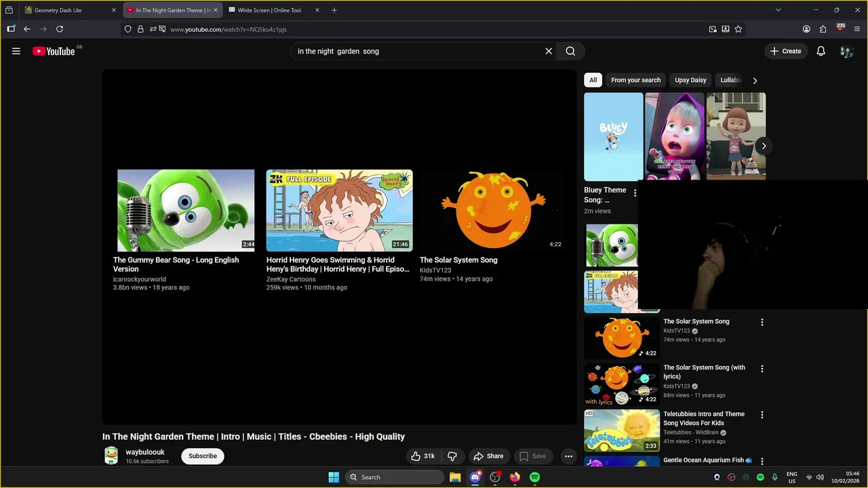Open options for Gentle Ocean Aquarium Fish
Image resolution: width=868 pixels, height=488 pixels.
pyautogui.click(x=762, y=461)
